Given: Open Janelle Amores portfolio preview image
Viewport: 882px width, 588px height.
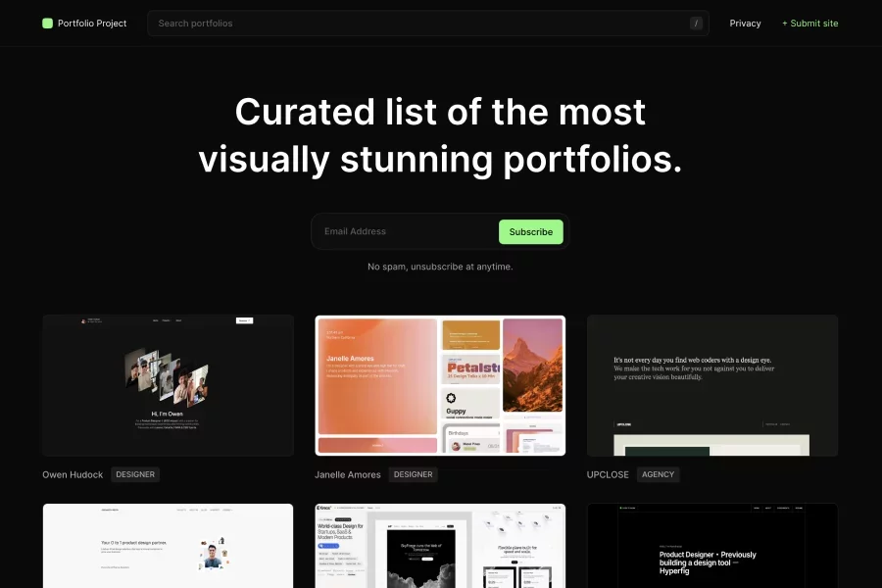Looking at the screenshot, I should click(x=440, y=385).
